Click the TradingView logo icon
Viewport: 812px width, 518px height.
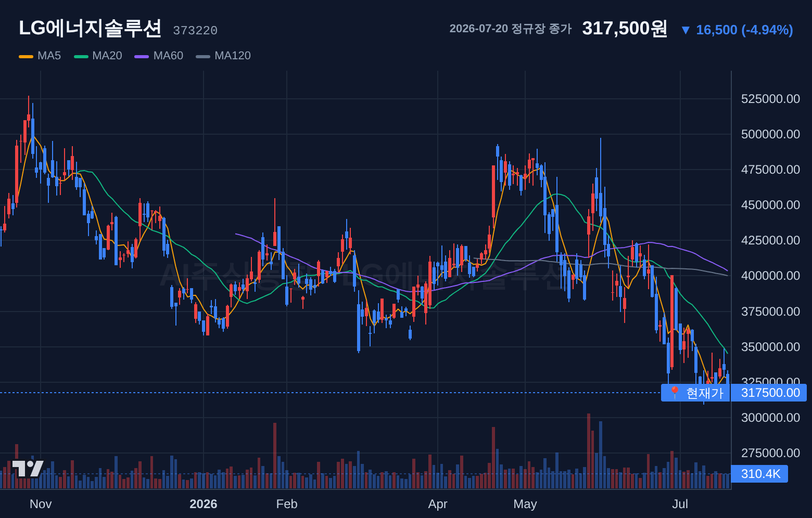[28, 469]
